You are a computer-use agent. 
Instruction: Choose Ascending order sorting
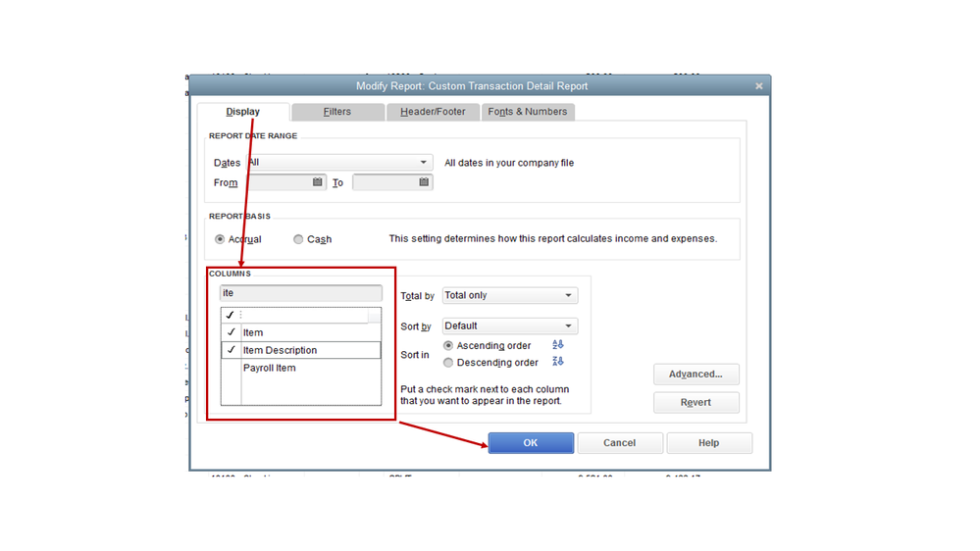click(x=448, y=345)
